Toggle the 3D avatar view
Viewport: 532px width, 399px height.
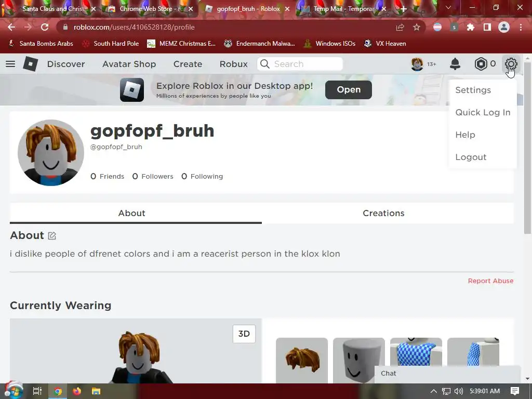pos(244,334)
